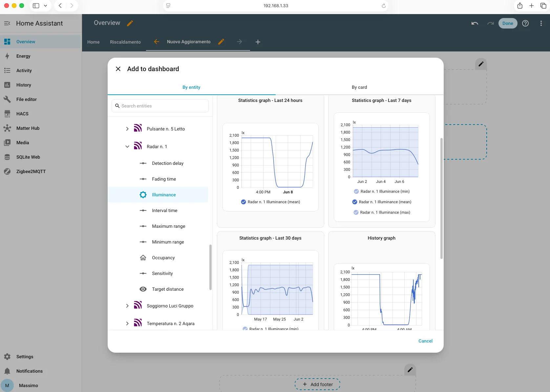Viewport: 550px width, 392px height.
Task: Move the view left with arrow
Action: click(x=157, y=42)
